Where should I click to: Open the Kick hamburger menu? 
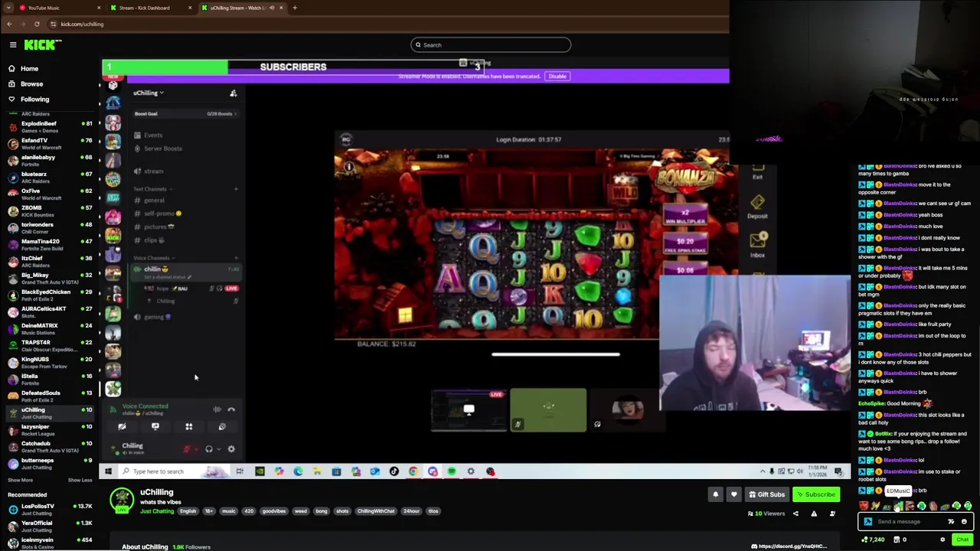tap(13, 45)
